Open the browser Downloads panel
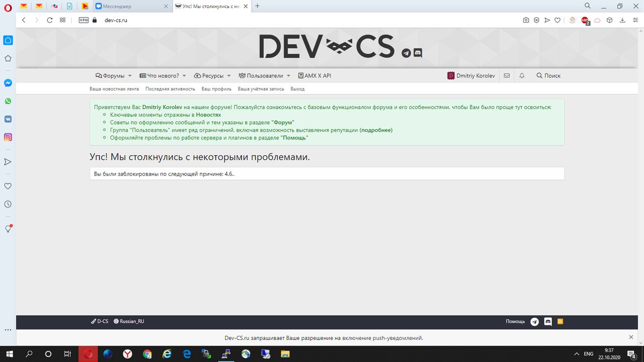644x362 pixels. pyautogui.click(x=622, y=20)
